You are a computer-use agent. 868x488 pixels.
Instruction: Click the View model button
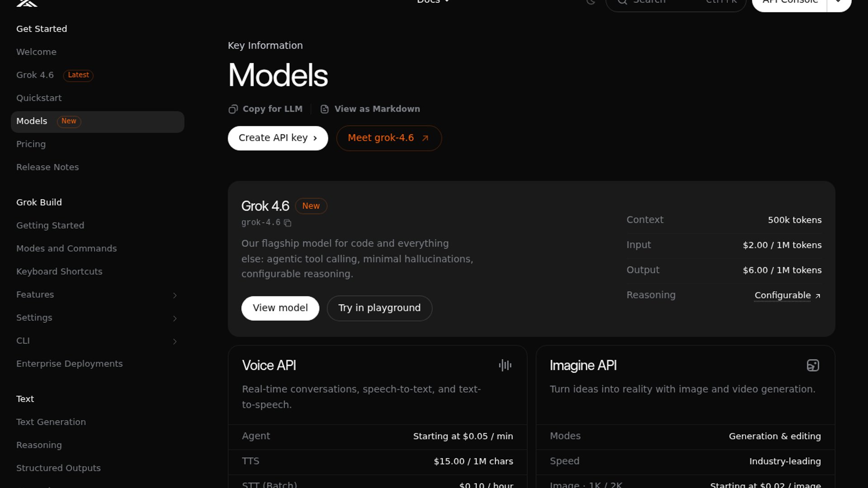pos(280,308)
